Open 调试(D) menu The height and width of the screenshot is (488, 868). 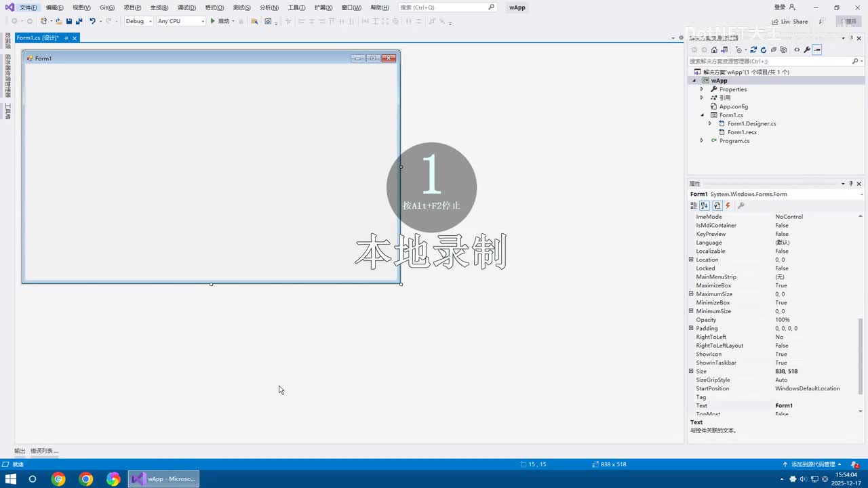click(186, 7)
